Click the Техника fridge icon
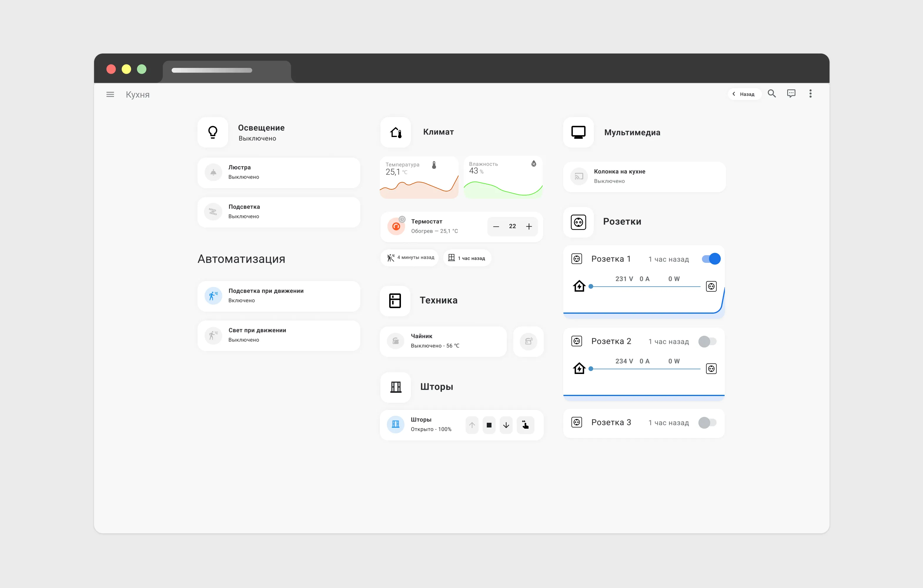This screenshot has height=588, width=923. [395, 301]
